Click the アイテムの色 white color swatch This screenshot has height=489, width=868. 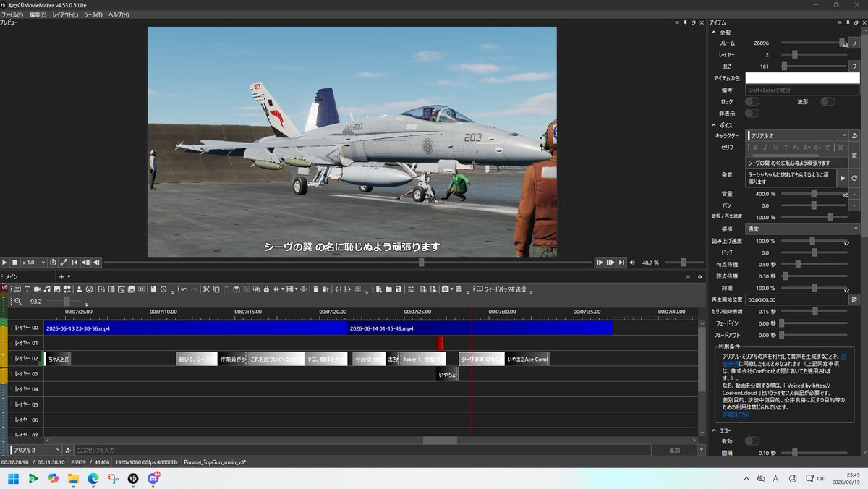802,78
